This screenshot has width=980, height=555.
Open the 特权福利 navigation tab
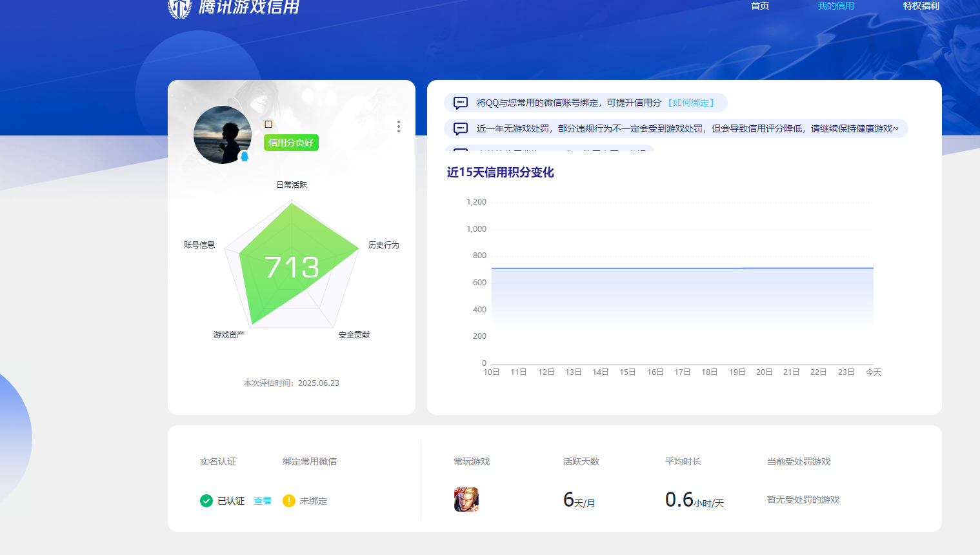921,6
